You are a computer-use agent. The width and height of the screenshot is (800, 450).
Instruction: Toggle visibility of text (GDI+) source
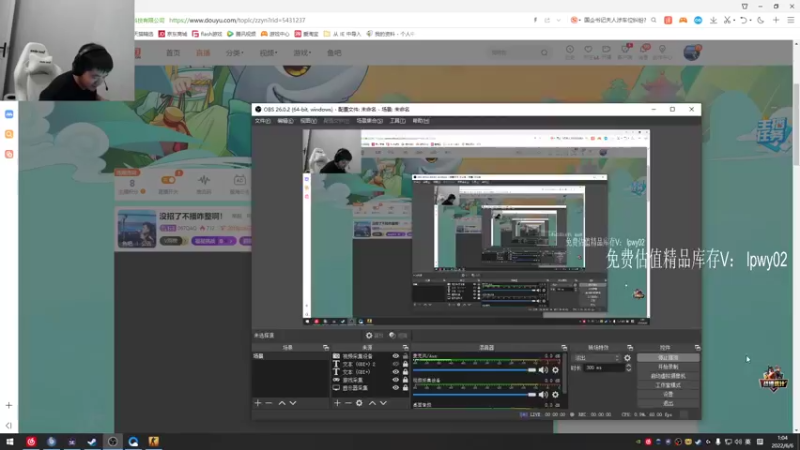395,372
